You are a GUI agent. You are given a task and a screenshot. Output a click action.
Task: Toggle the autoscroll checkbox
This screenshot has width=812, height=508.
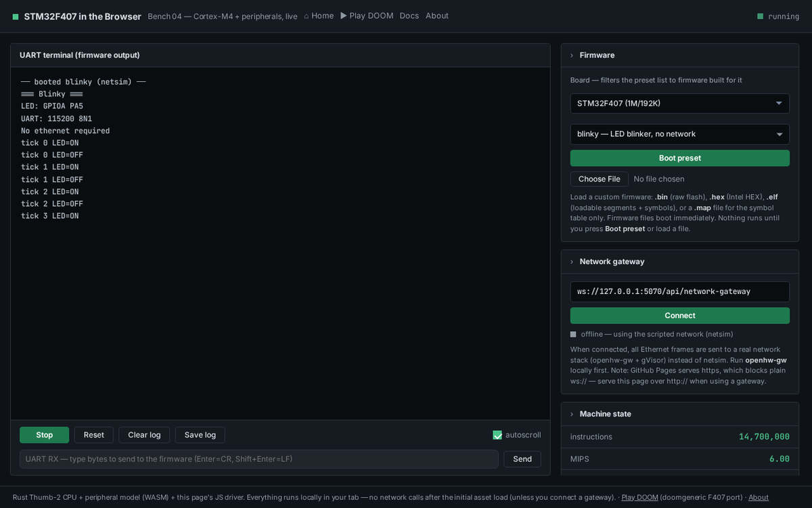tap(497, 435)
